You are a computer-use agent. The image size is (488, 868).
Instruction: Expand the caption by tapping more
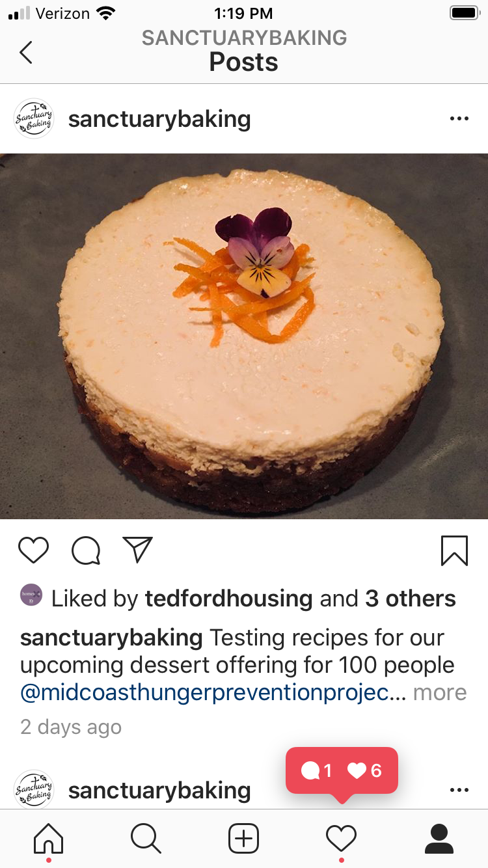[440, 692]
